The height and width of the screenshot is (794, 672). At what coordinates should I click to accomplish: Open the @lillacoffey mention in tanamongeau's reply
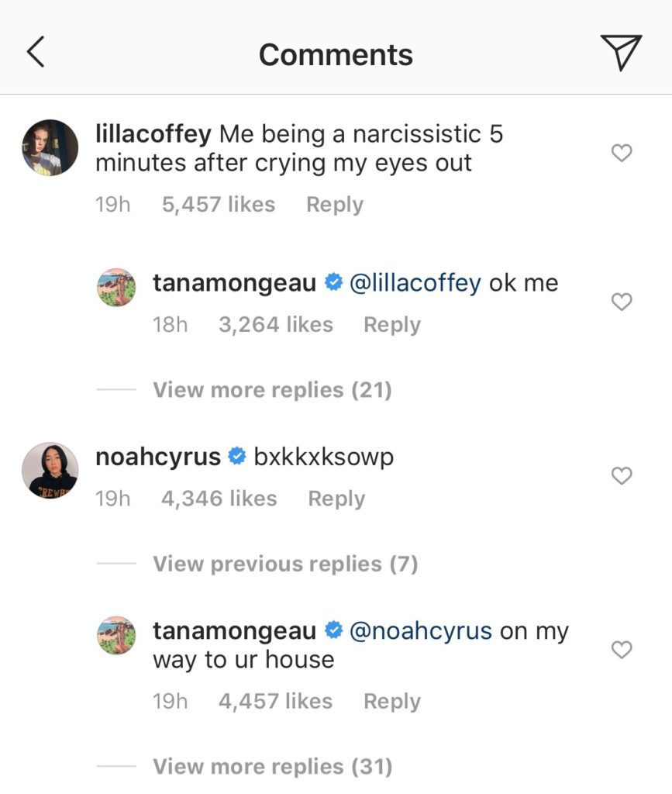click(x=415, y=282)
